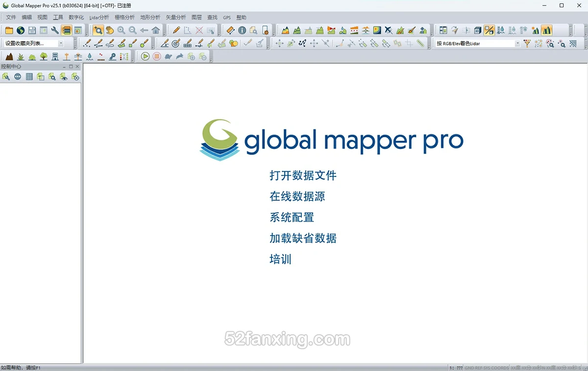Click the feature info icon
Image resolution: width=588 pixels, height=371 pixels.
[x=242, y=30]
